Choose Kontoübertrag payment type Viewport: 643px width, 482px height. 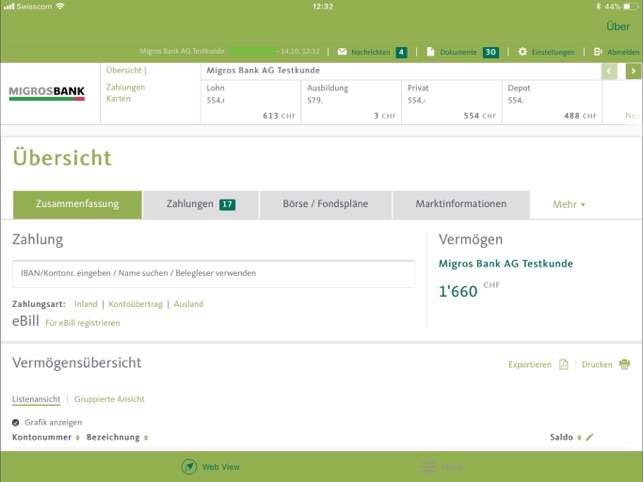pos(135,304)
